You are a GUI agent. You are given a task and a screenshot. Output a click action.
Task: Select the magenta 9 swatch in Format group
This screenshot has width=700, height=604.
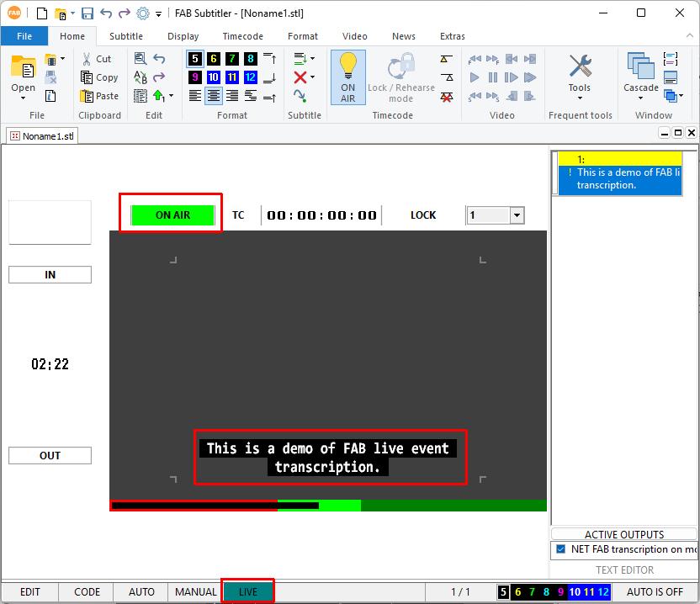(x=195, y=77)
